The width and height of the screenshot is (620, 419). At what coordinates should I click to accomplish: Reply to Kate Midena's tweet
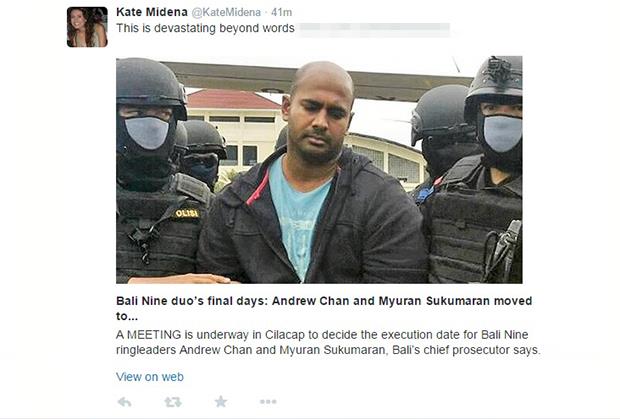click(125, 402)
